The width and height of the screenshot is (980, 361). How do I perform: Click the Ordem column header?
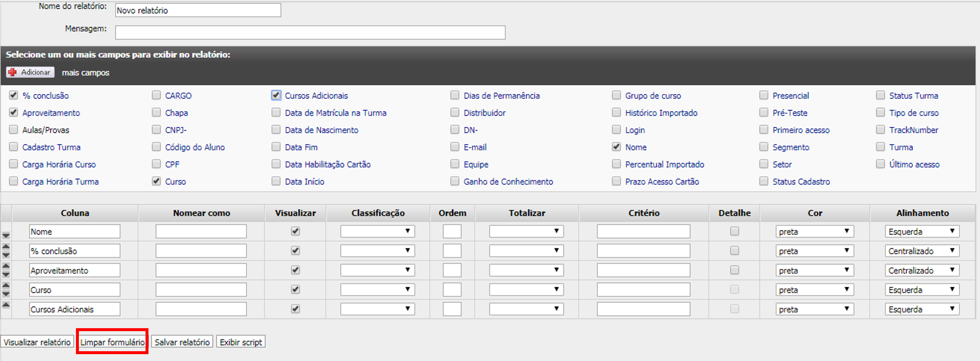click(452, 213)
